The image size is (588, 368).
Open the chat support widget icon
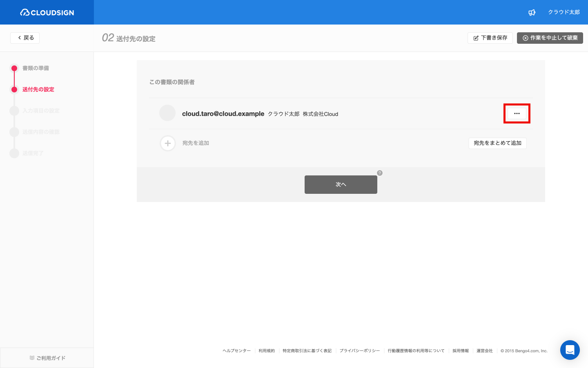[x=570, y=350]
